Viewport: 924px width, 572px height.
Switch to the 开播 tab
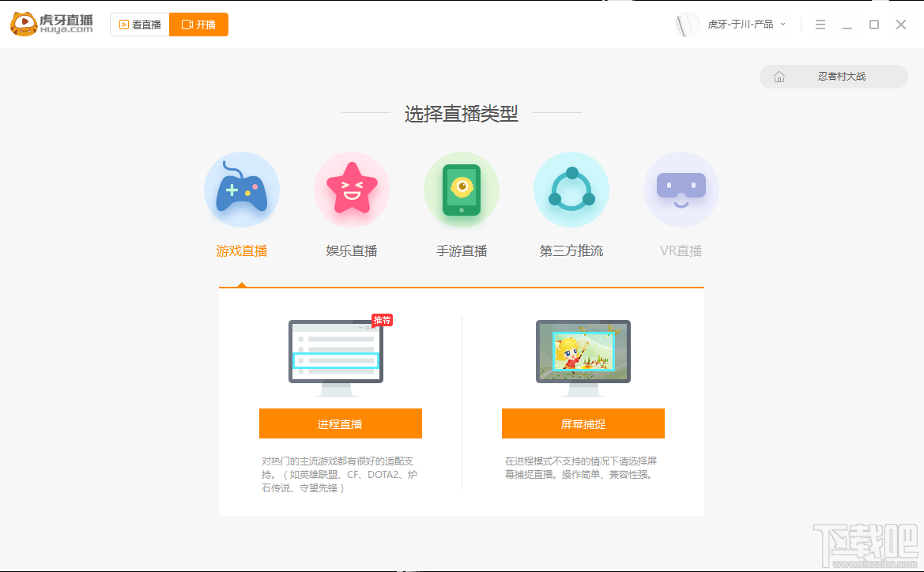tap(198, 24)
